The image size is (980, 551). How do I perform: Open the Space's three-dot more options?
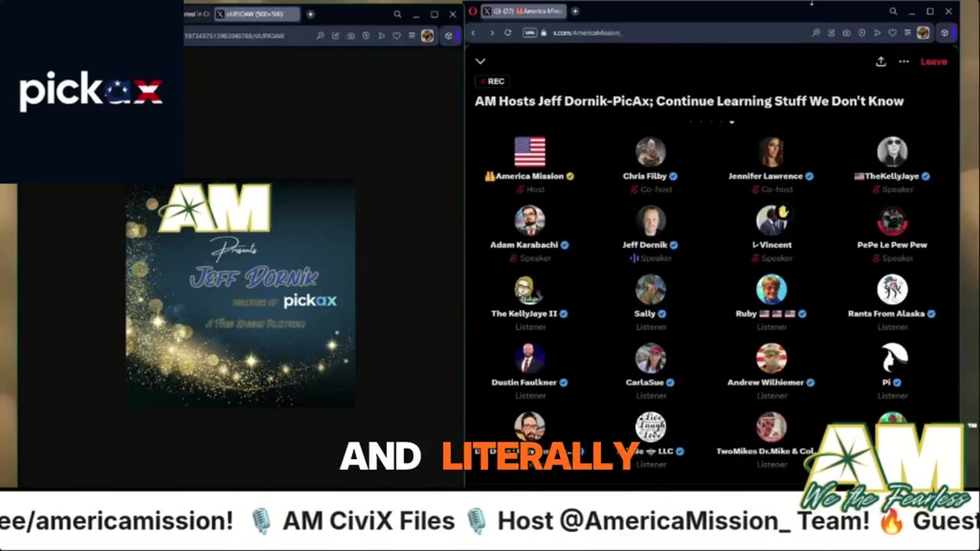(904, 61)
